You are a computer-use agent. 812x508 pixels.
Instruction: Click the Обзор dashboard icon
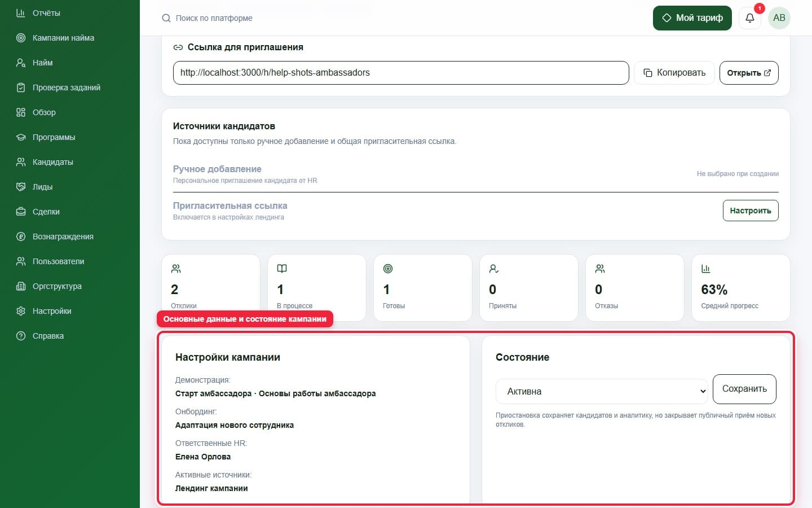click(x=21, y=112)
